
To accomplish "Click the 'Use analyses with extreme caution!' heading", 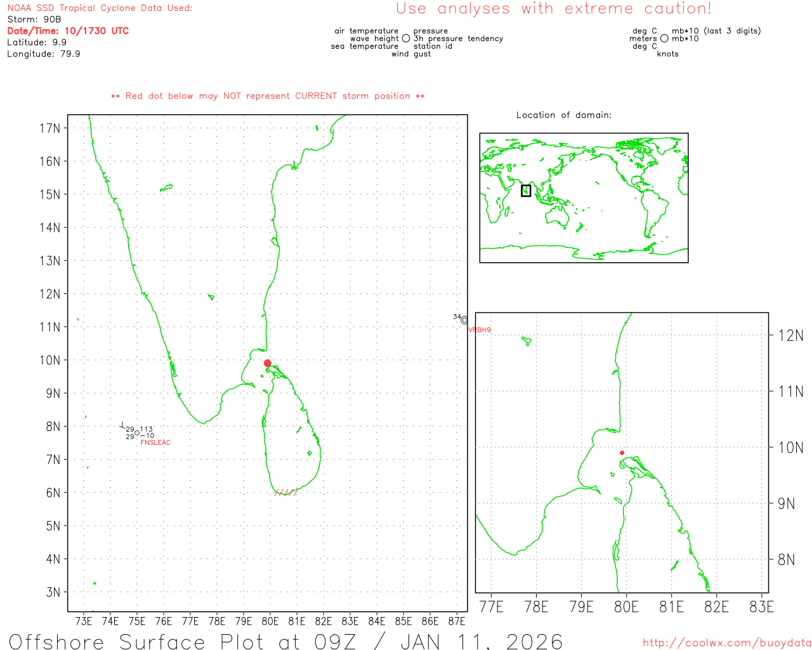I will tap(553, 9).
